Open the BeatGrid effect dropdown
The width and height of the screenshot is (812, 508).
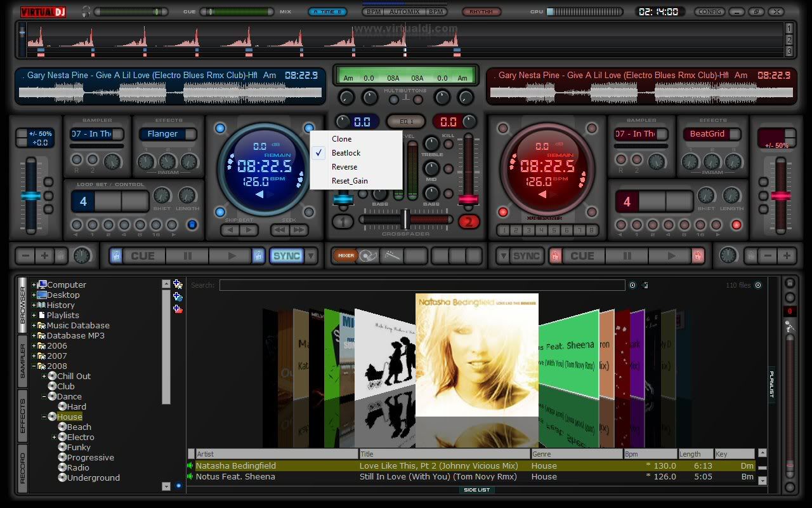coord(735,134)
